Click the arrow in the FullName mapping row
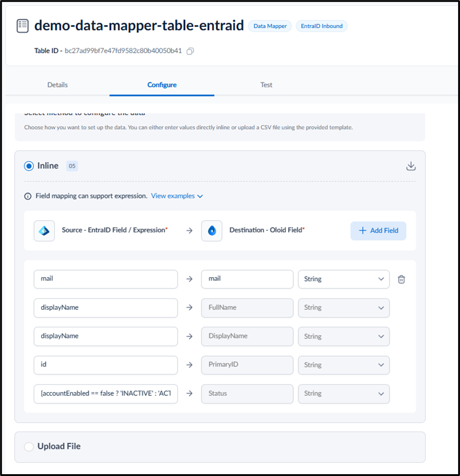Screen dimensions: 460x476 pyautogui.click(x=189, y=308)
